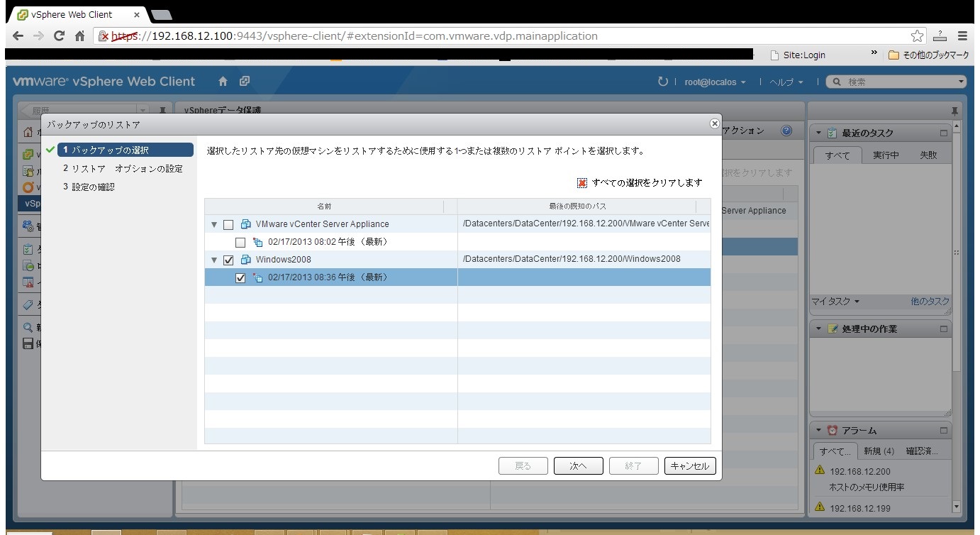The image size is (980, 535).
Task: Collapse the アラーム panel
Action: (x=819, y=430)
